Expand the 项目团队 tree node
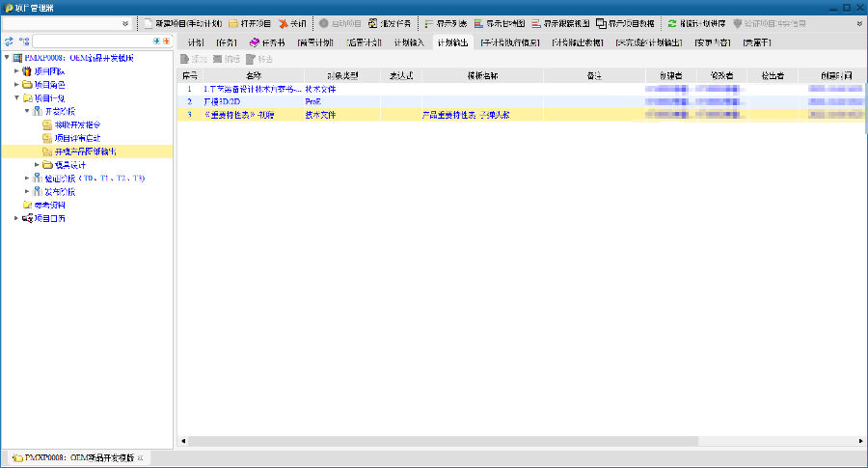 (16, 70)
